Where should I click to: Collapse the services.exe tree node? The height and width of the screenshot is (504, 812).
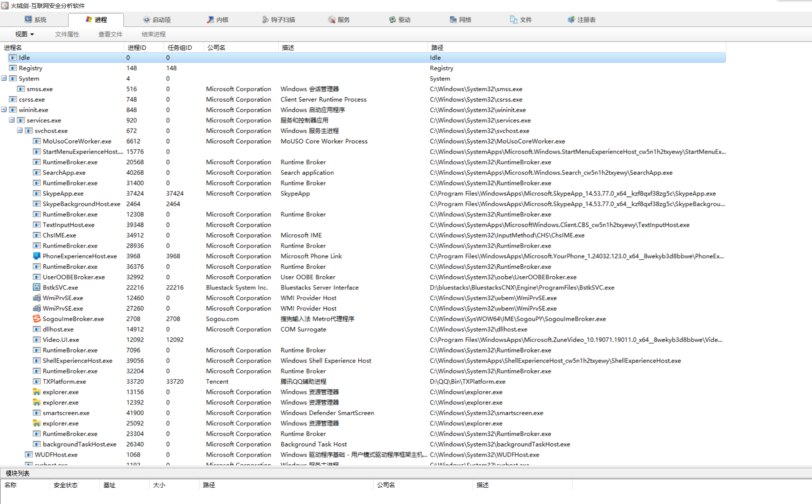click(12, 120)
